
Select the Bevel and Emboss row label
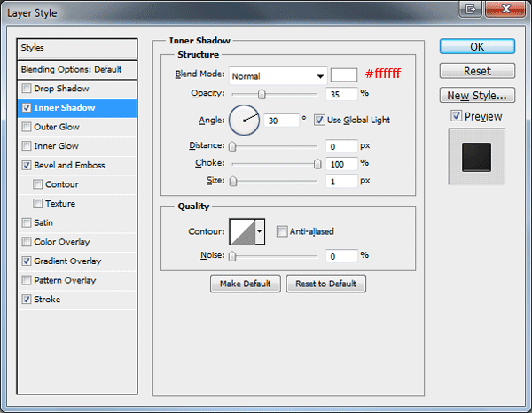pyautogui.click(x=69, y=165)
